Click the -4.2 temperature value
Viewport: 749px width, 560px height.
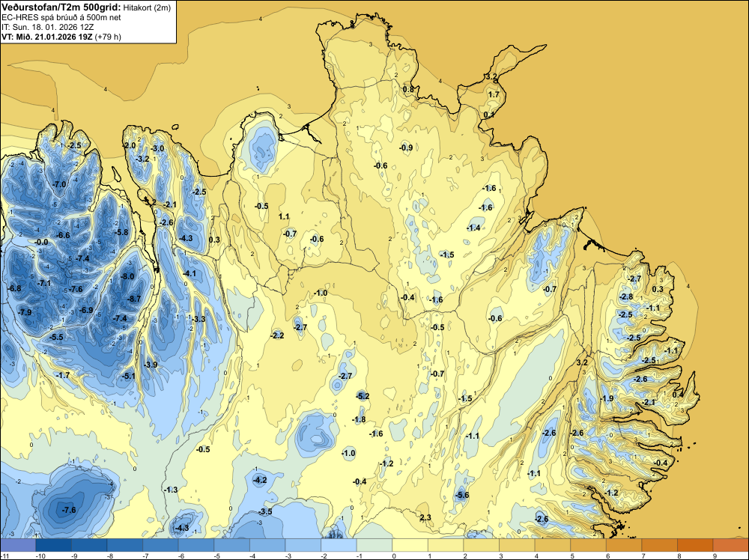pos(260,481)
